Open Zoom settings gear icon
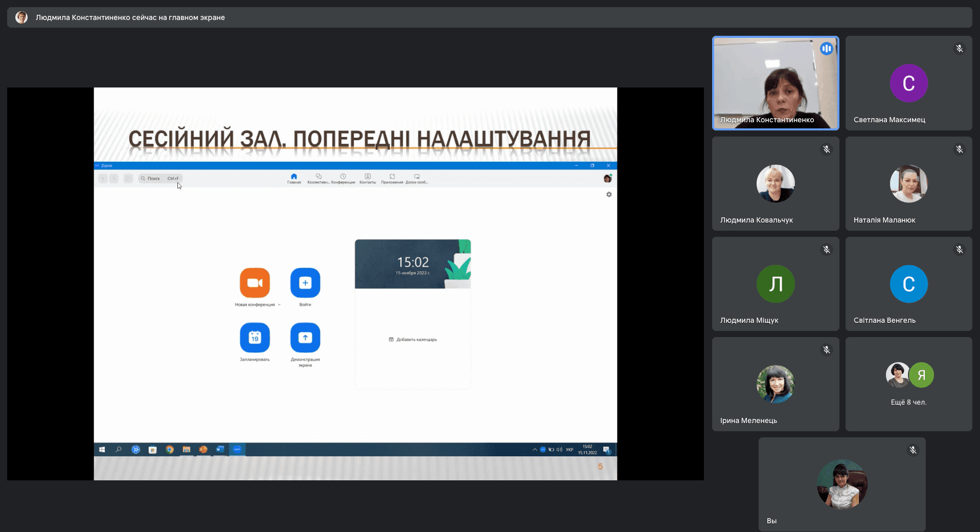This screenshot has height=532, width=980. [x=609, y=194]
